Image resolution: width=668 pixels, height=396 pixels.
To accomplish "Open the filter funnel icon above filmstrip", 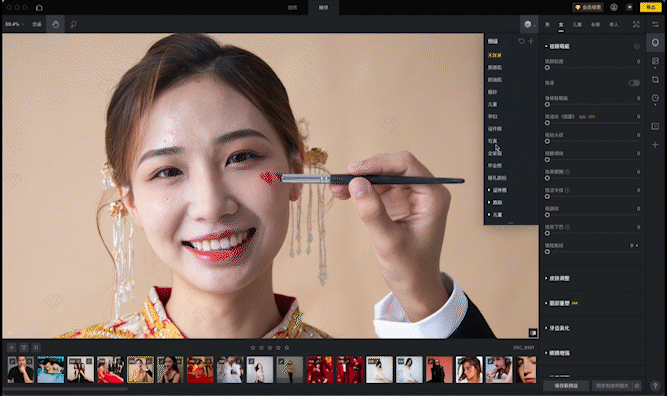I will coord(24,347).
